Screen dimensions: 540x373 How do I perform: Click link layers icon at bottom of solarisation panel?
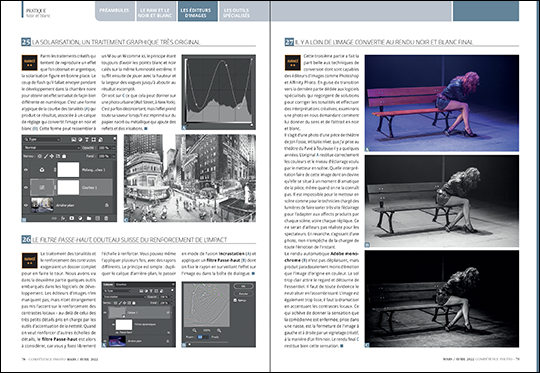coord(54,218)
